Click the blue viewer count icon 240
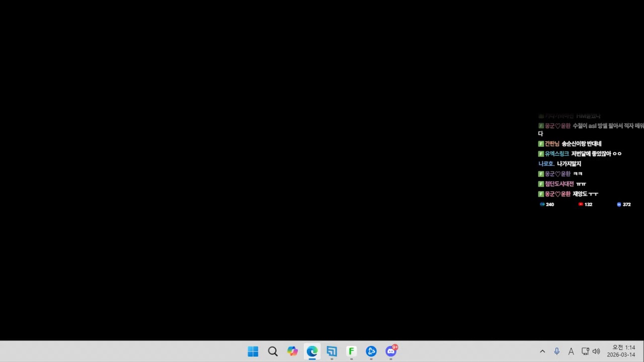 [x=542, y=205]
